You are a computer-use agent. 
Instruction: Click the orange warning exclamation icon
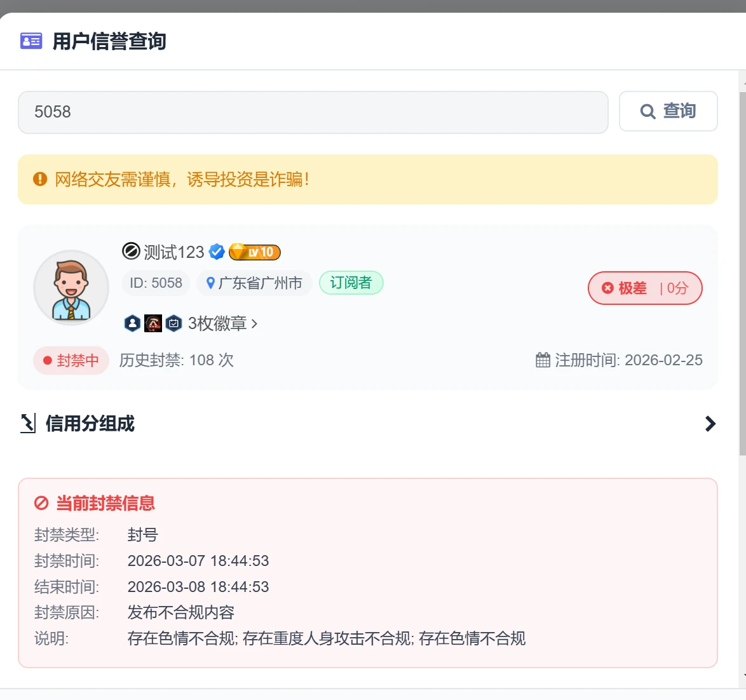pyautogui.click(x=40, y=179)
